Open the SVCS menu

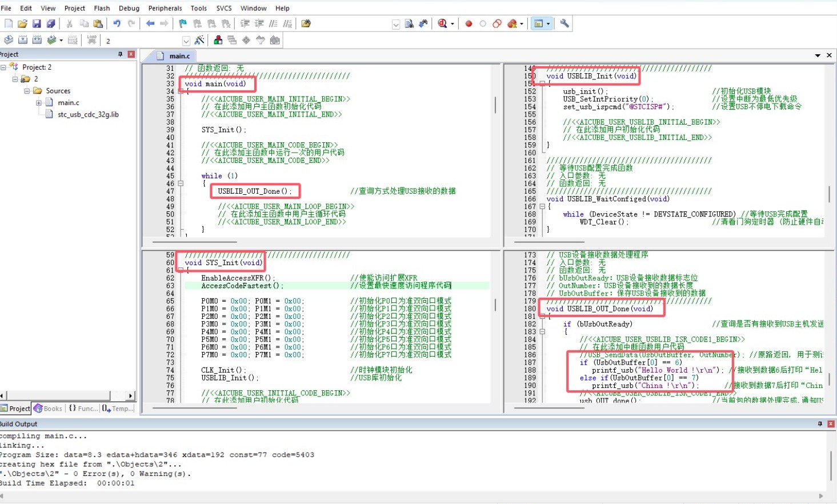224,8
